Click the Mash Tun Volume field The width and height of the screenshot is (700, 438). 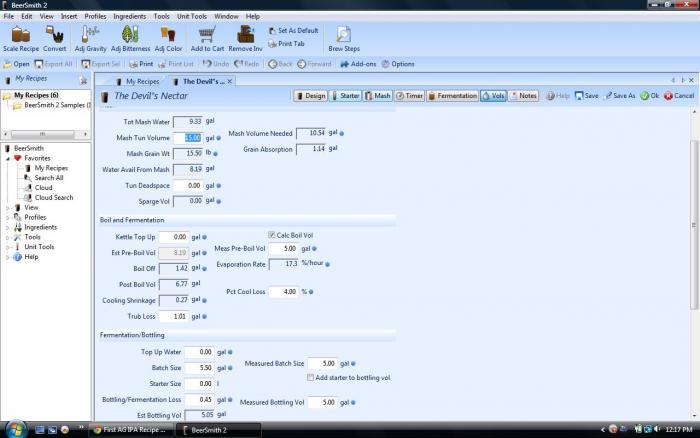tap(188, 138)
